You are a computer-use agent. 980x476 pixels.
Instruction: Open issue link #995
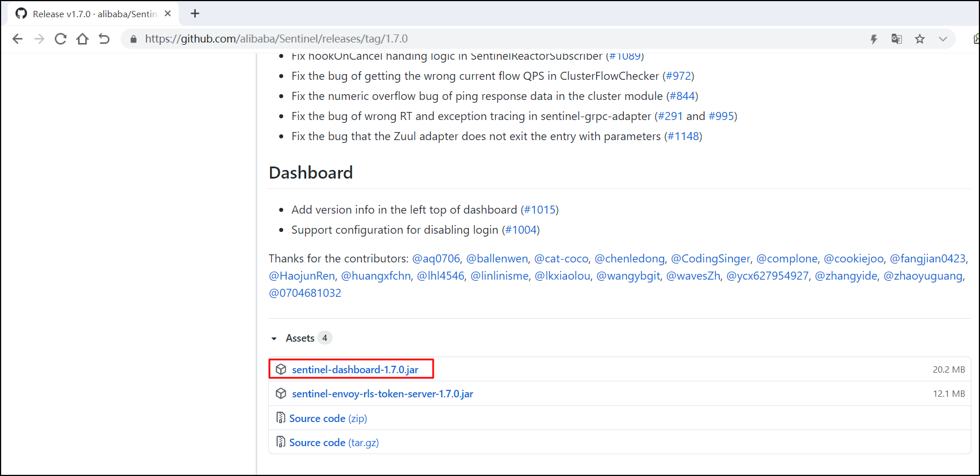click(721, 116)
